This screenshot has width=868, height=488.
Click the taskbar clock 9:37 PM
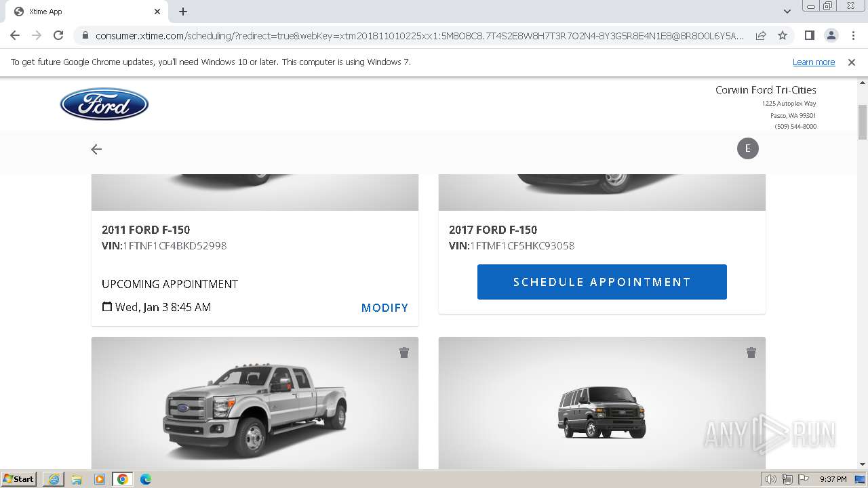[x=833, y=479]
